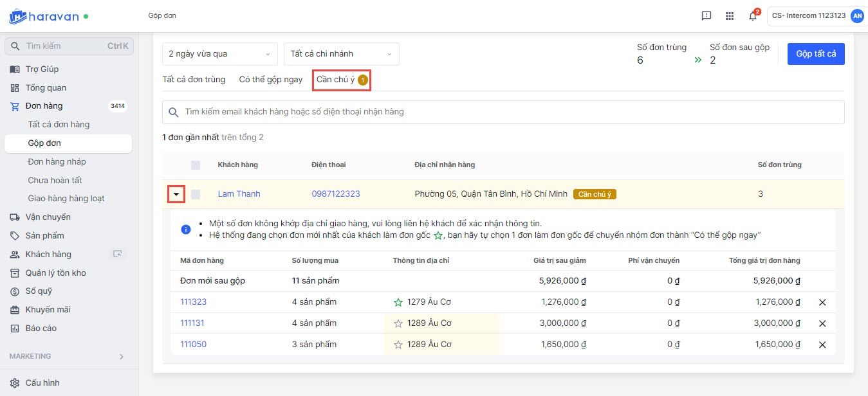Click the 'Gộp tất cả' button
The width and height of the screenshot is (868, 396).
816,54
